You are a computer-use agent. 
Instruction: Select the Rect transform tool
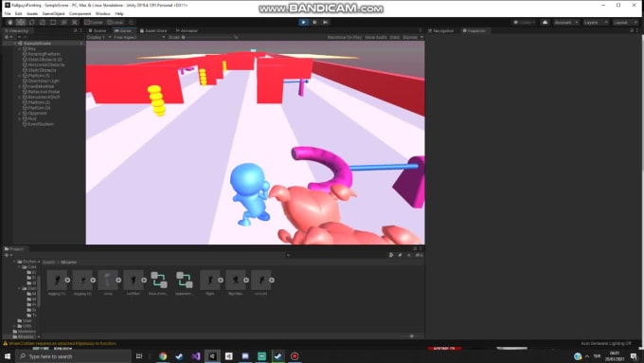coord(53,22)
